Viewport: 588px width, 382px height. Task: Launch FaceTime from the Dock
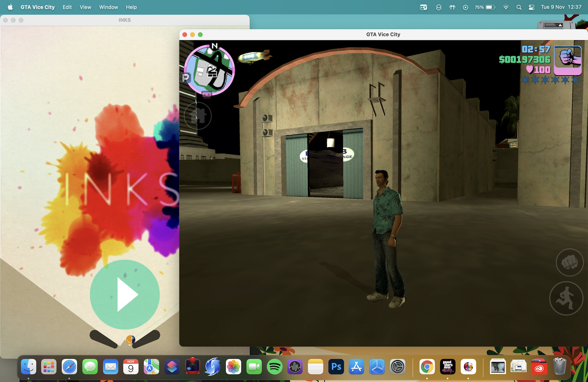pyautogui.click(x=254, y=367)
